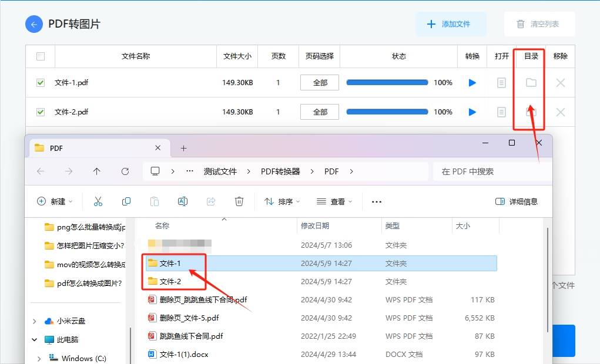Viewport: 600px width, 364px height.
Task: Select the Cut icon in Explorer toolbar
Action: (x=98, y=201)
